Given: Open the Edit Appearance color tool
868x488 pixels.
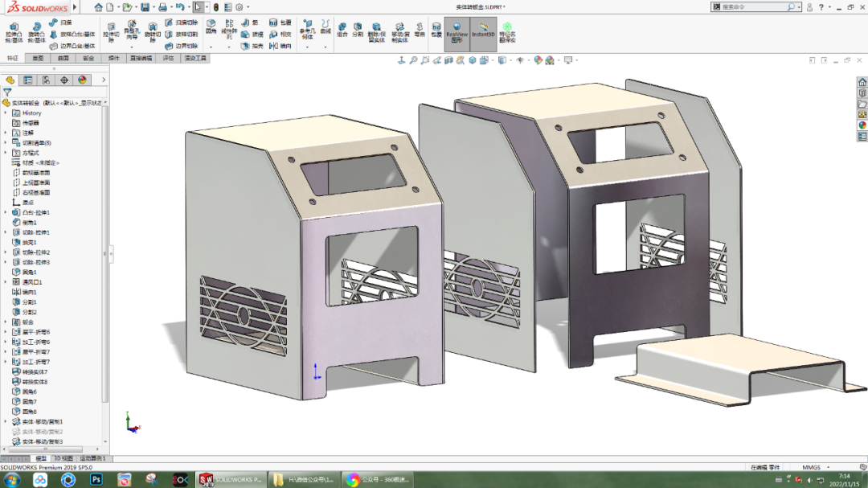Looking at the screenshot, I should point(537,59).
